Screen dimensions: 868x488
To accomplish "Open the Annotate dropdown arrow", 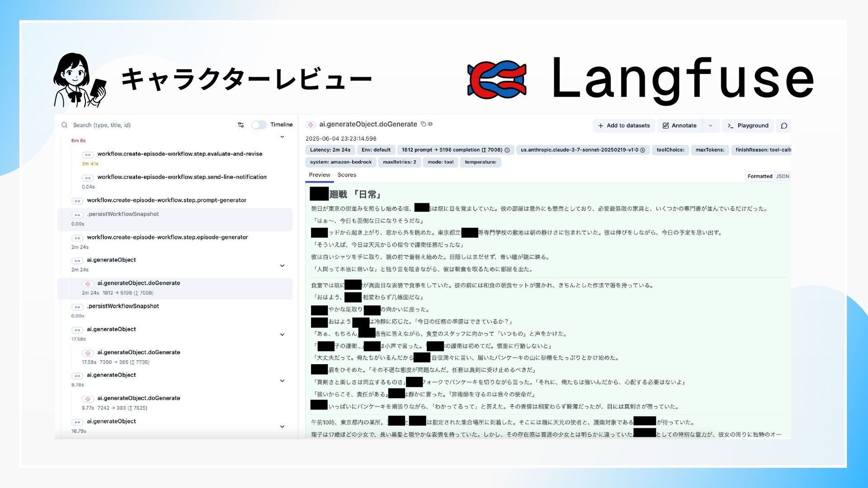I will click(x=711, y=126).
